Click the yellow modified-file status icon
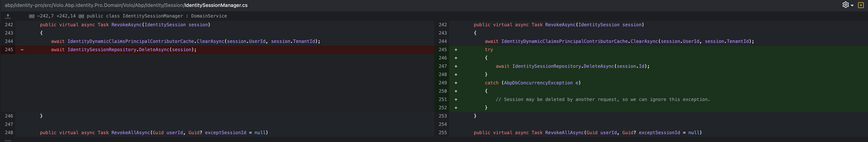This screenshot has height=142, width=868. tap(861, 5)
